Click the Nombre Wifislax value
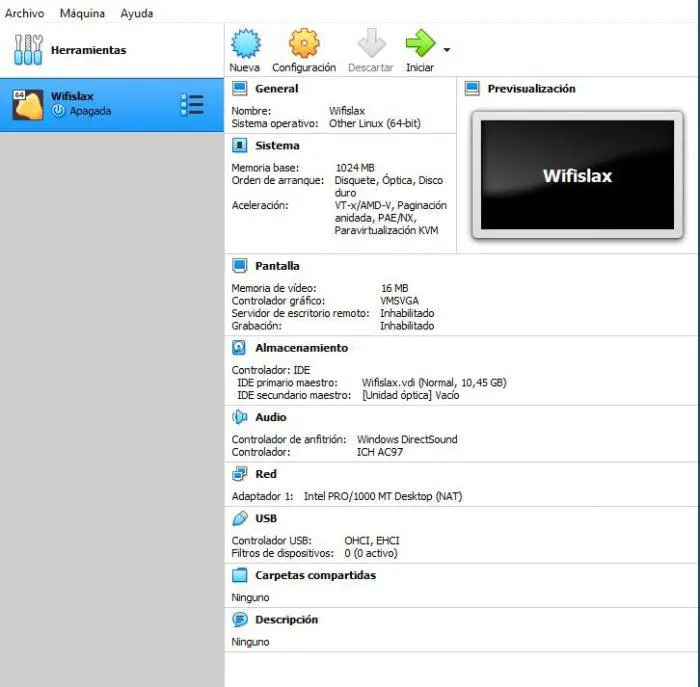Viewport: 700px width, 687px height. point(347,111)
